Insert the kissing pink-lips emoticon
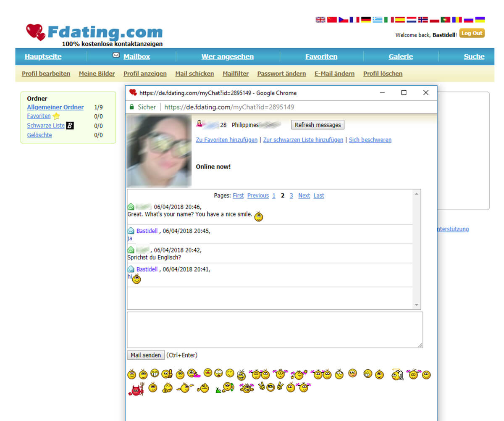 coord(193,374)
